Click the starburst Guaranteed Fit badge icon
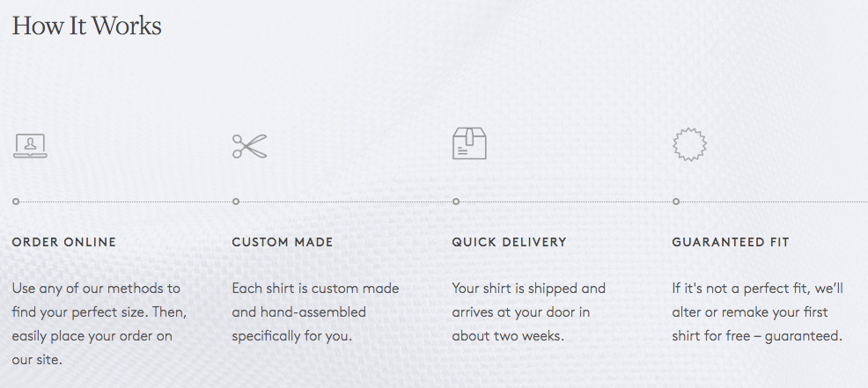 click(689, 144)
